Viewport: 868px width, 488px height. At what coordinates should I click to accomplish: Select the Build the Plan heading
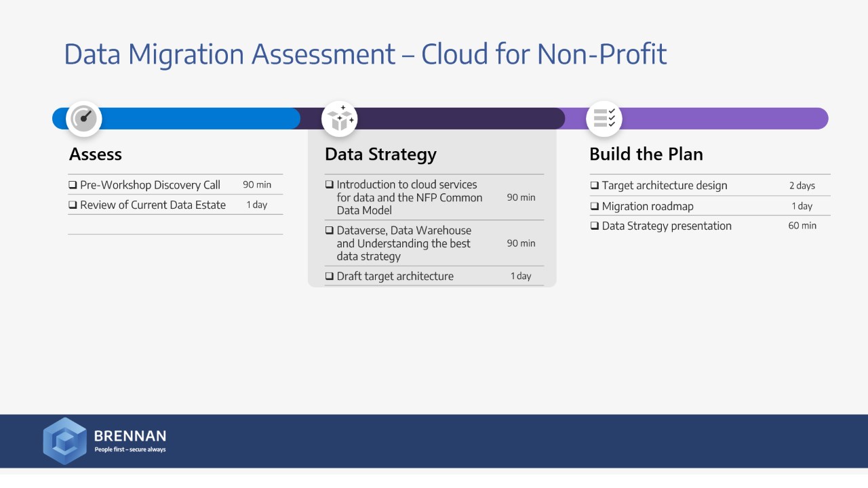pyautogui.click(x=646, y=154)
